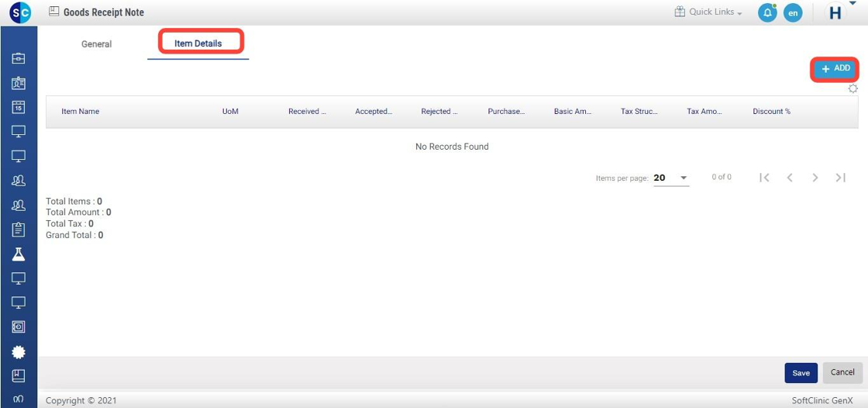This screenshot has width=868, height=408.
Task: Open the briefcase module in sidebar
Action: tap(19, 58)
